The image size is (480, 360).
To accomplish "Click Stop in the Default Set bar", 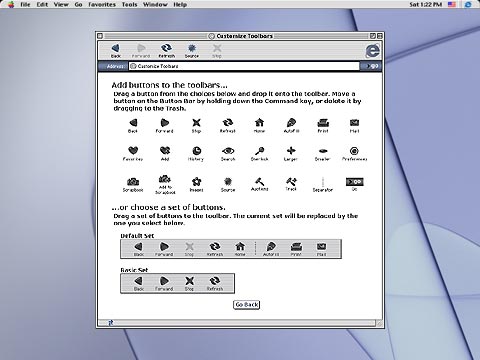I will pyautogui.click(x=189, y=249).
